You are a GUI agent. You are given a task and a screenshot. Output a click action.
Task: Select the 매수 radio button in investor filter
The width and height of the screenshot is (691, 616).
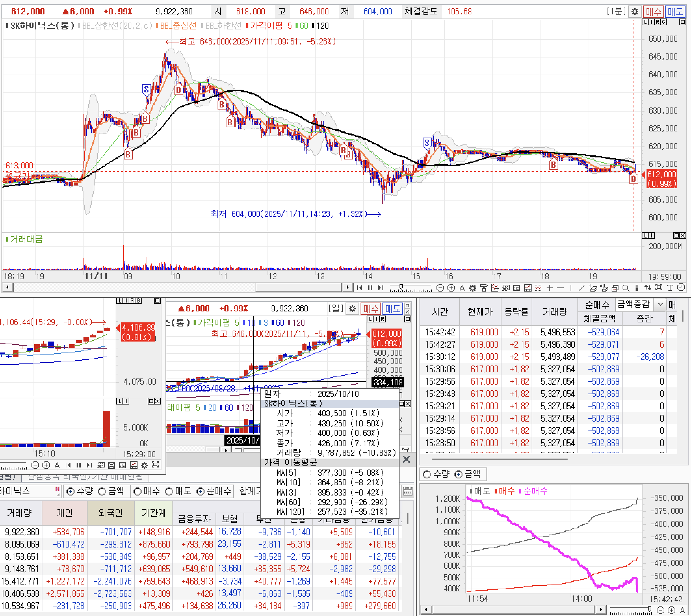138,491
